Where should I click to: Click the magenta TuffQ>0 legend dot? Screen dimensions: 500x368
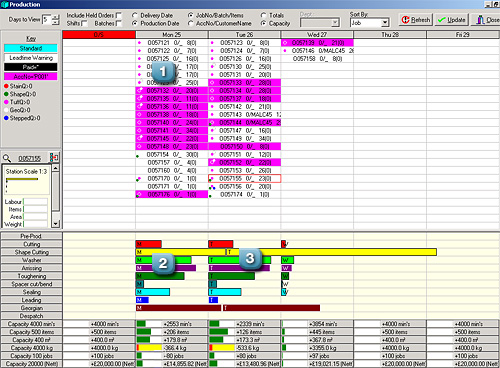pyautogui.click(x=6, y=102)
